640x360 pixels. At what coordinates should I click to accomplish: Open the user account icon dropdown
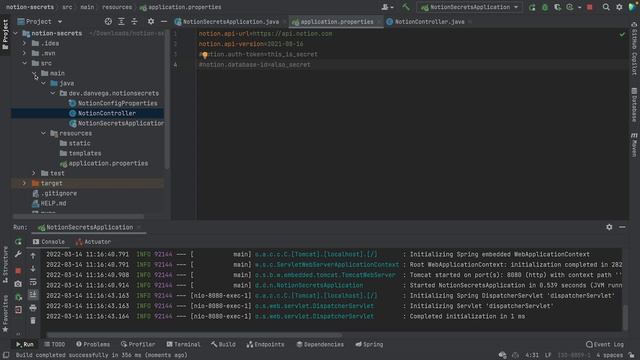(387, 7)
